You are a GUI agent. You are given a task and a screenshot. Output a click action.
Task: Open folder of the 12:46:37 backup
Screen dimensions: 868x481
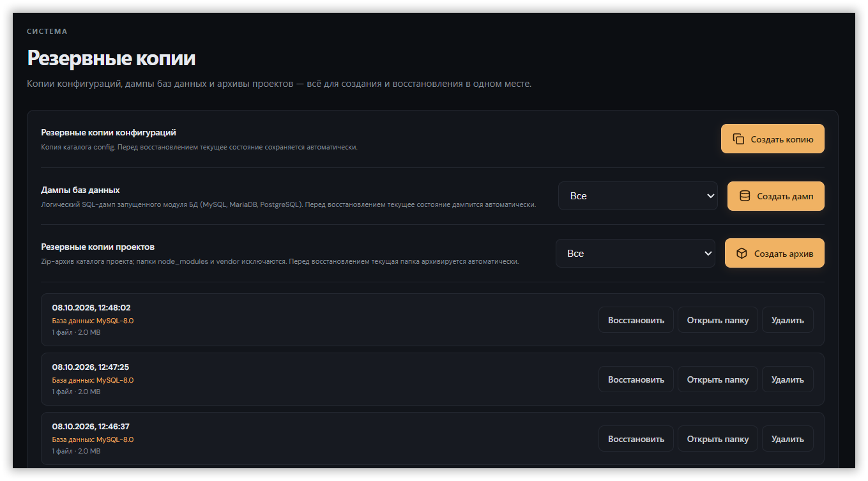pyautogui.click(x=718, y=439)
